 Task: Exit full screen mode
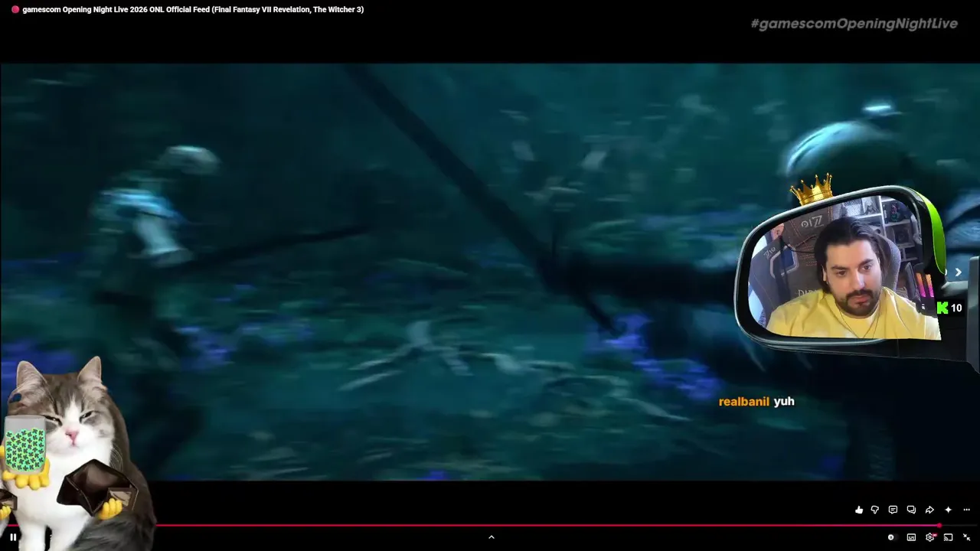(966, 537)
